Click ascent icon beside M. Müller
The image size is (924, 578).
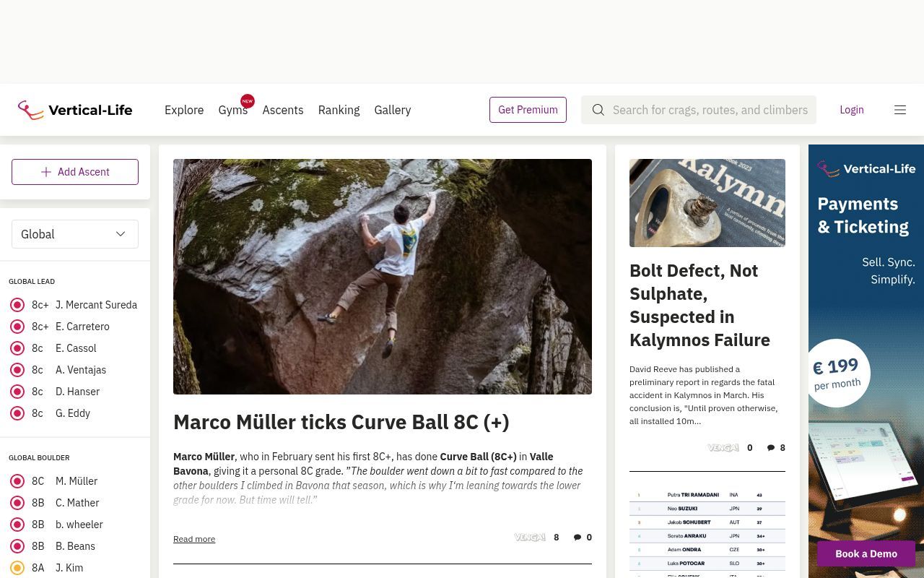(x=17, y=481)
